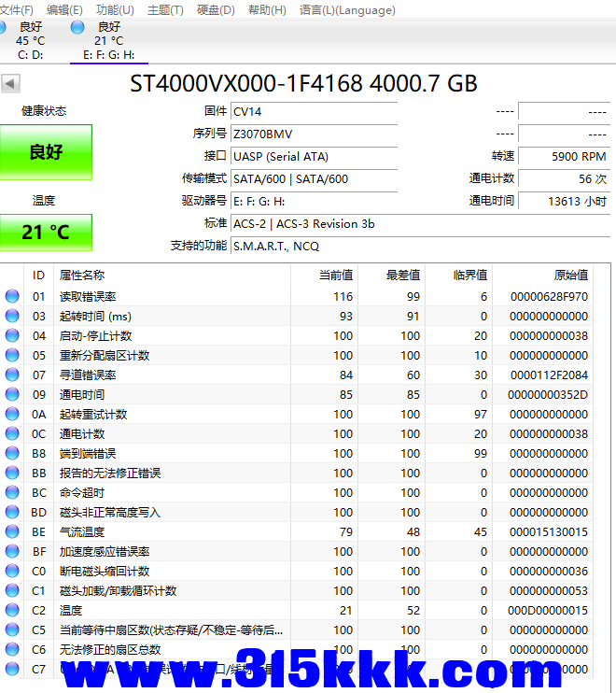Image resolution: width=616 pixels, height=693 pixels.
Task: Click status orb of row BF 加速度感应错误率
Action: point(12,551)
